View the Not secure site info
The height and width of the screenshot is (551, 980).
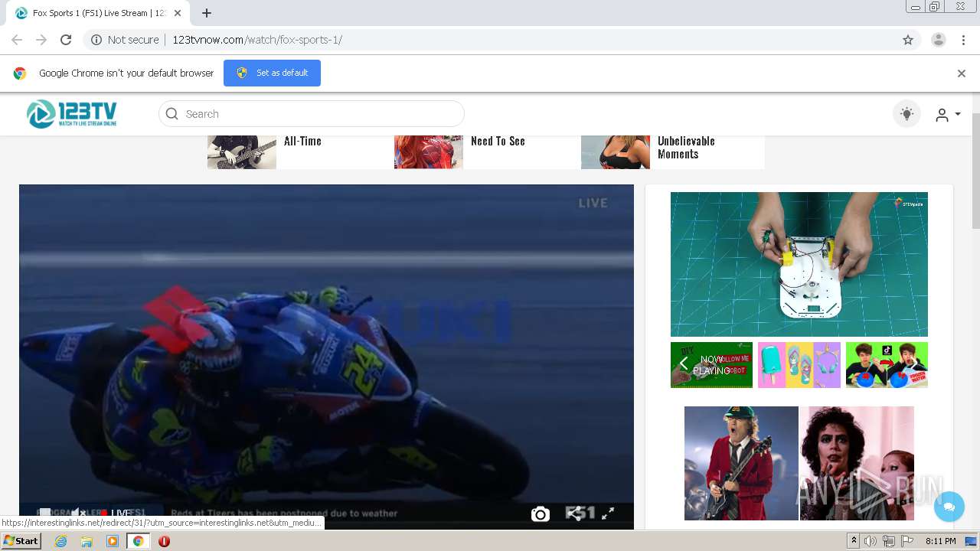125,40
